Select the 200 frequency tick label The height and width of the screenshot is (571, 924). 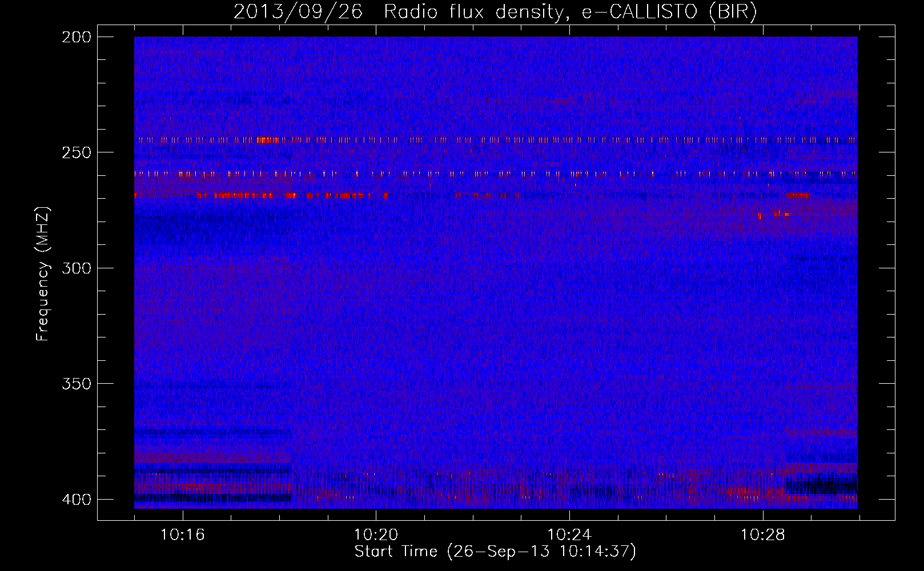[x=76, y=37]
